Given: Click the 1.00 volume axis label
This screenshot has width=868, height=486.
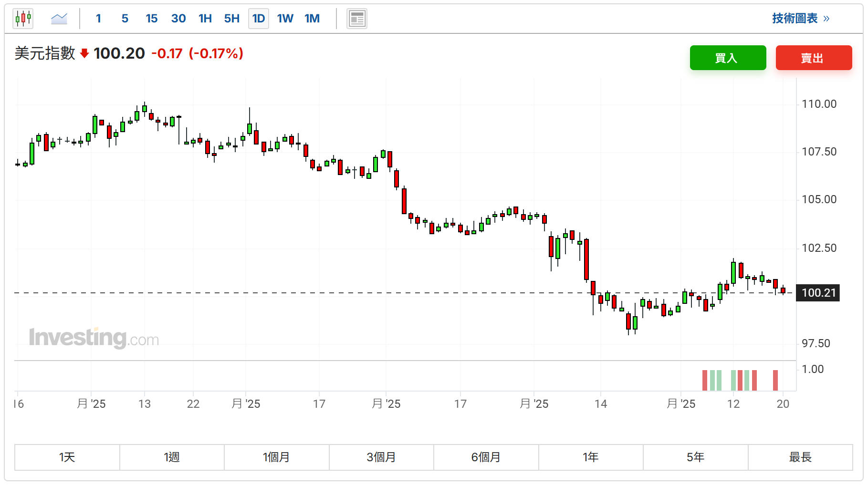Looking at the screenshot, I should pos(813,369).
